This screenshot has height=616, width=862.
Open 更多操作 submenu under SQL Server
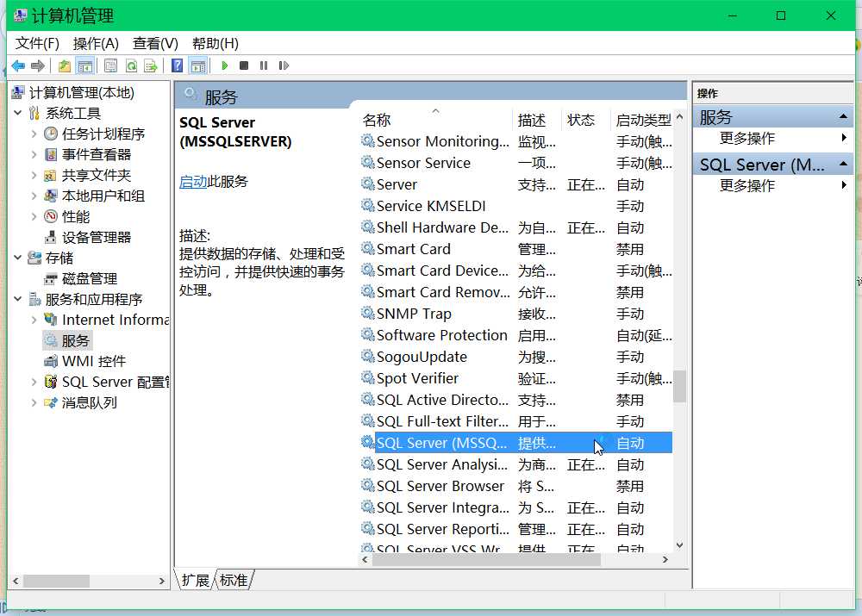(x=773, y=186)
